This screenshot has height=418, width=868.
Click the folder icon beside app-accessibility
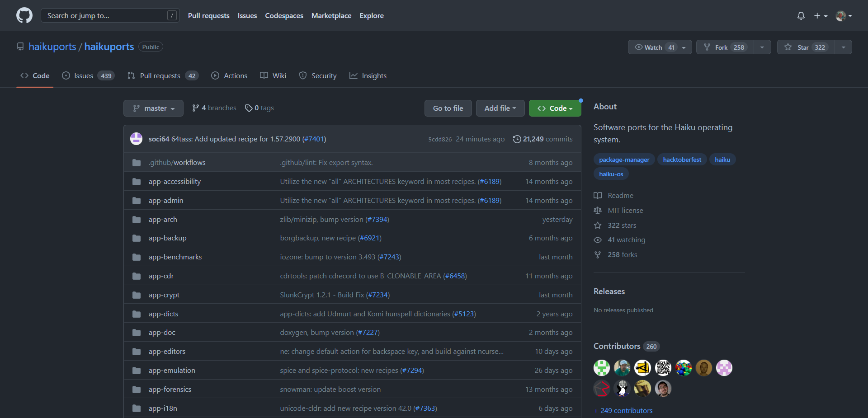(137, 182)
